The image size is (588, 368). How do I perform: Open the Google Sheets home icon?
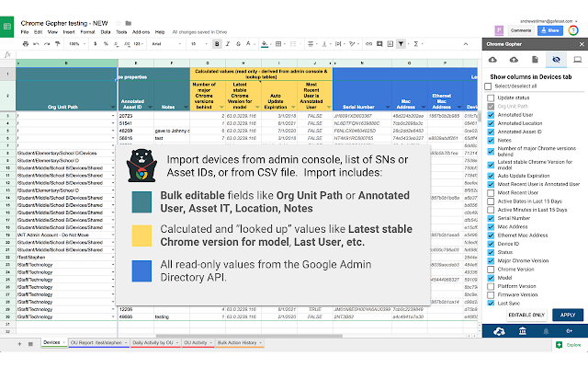(x=6, y=27)
